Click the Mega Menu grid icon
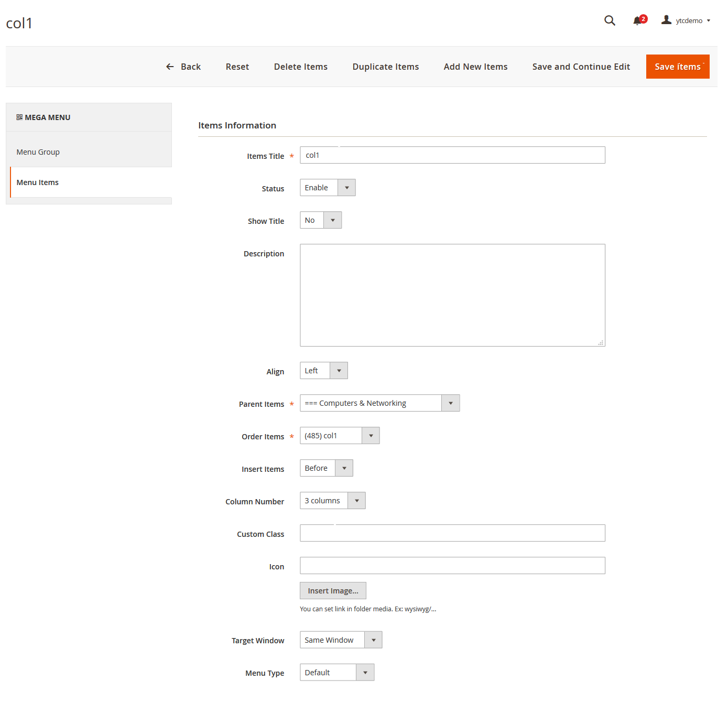Screen dimensions: 728x713 pyautogui.click(x=19, y=117)
